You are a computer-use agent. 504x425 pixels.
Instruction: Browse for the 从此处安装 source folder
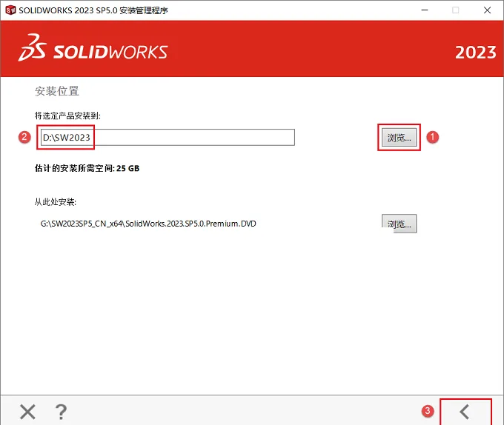[x=399, y=224]
